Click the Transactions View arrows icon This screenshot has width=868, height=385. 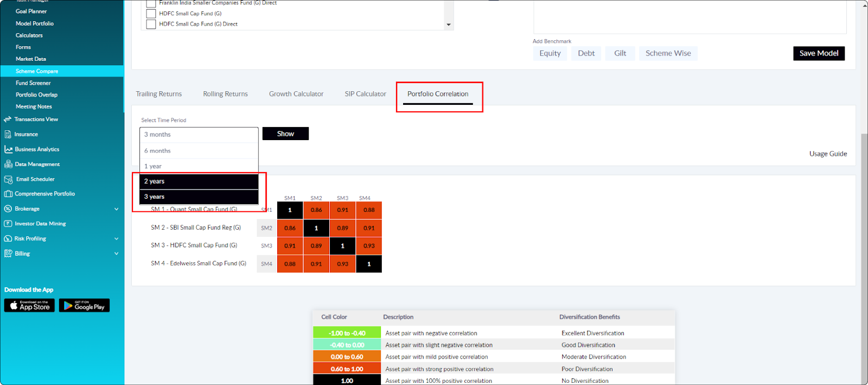[8, 119]
